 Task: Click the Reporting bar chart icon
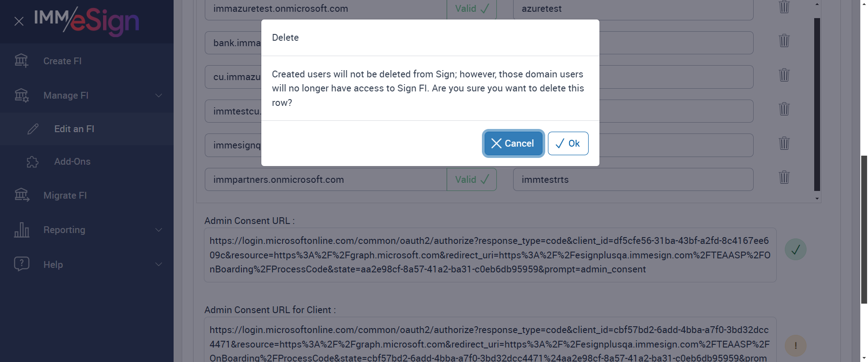click(21, 230)
